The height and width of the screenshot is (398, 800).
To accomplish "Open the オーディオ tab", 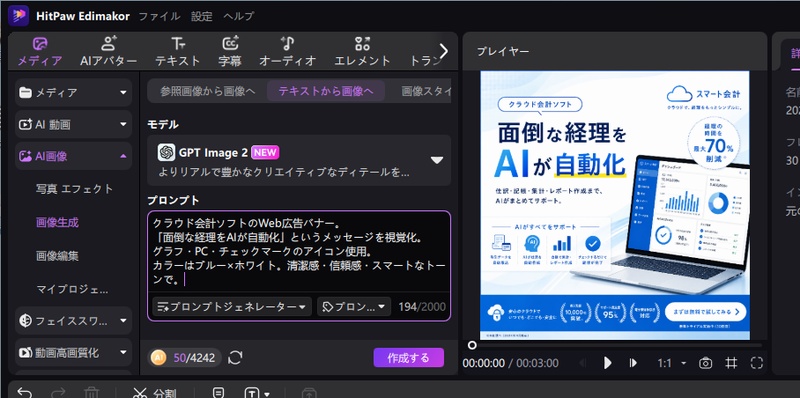I will (x=288, y=52).
